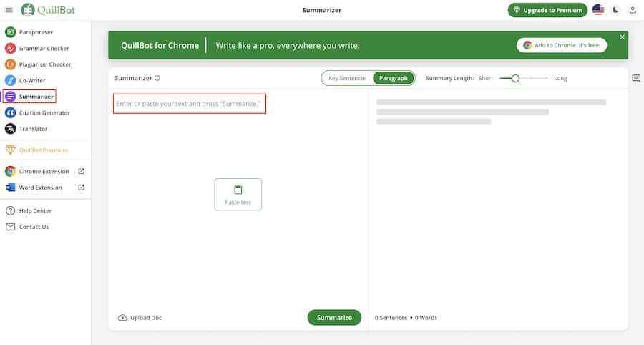Click Upgrade to Premium button
644x345 pixels.
coord(547,10)
